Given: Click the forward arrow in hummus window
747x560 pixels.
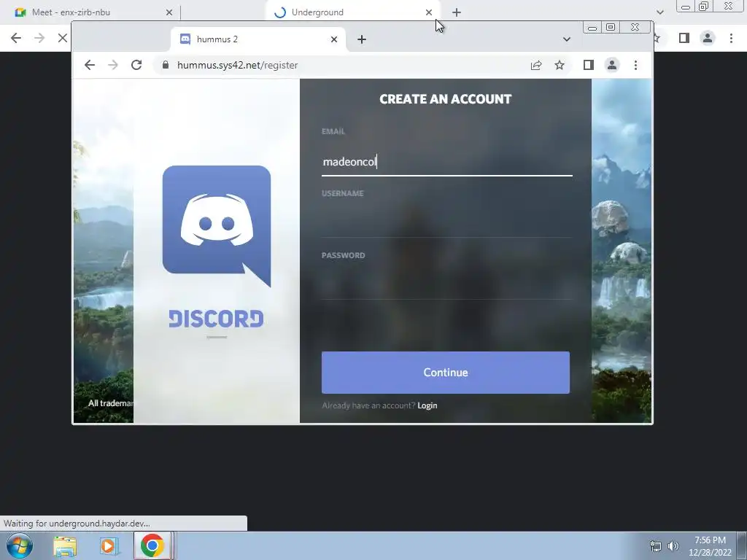Looking at the screenshot, I should tap(113, 65).
